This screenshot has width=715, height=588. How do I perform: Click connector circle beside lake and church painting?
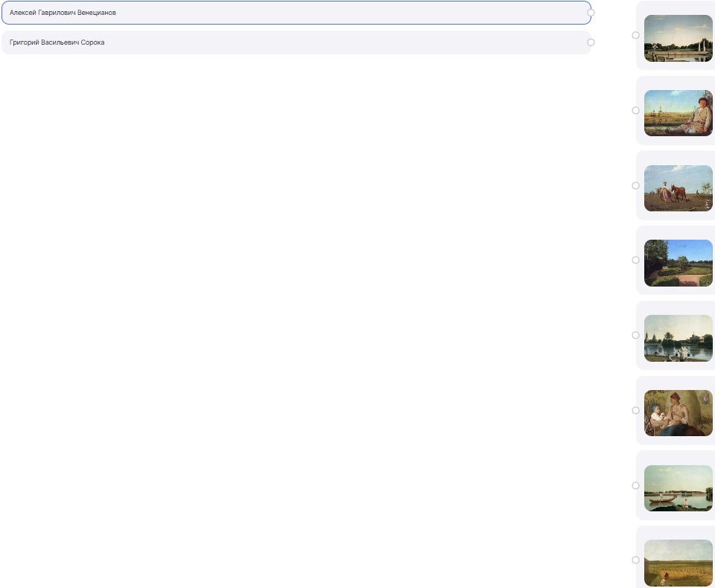click(x=635, y=335)
